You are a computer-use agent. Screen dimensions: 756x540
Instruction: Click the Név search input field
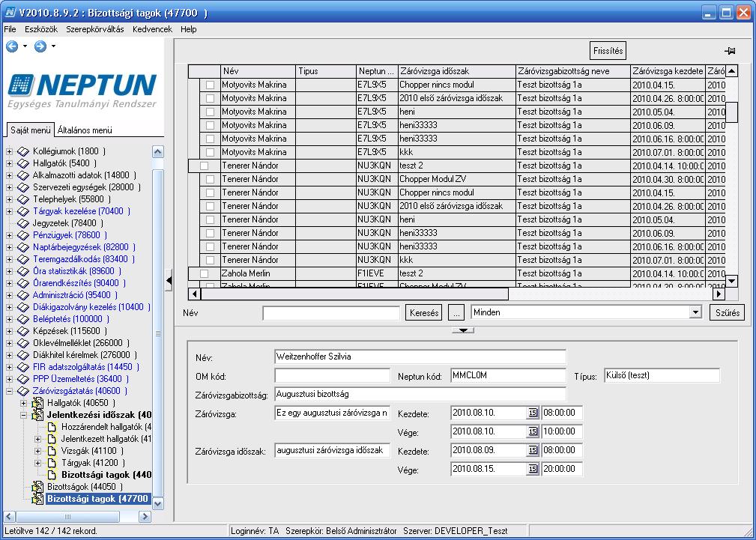pos(331,313)
